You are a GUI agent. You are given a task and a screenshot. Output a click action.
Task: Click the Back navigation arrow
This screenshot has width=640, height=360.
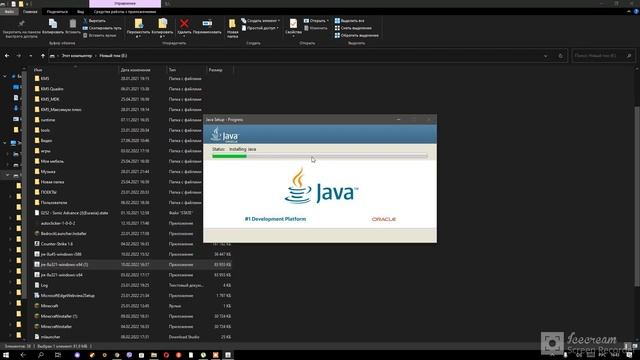coord(7,56)
